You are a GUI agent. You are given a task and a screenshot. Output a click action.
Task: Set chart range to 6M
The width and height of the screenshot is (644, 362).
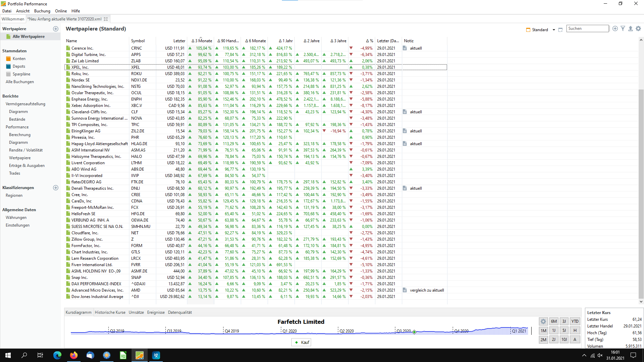coord(554,321)
